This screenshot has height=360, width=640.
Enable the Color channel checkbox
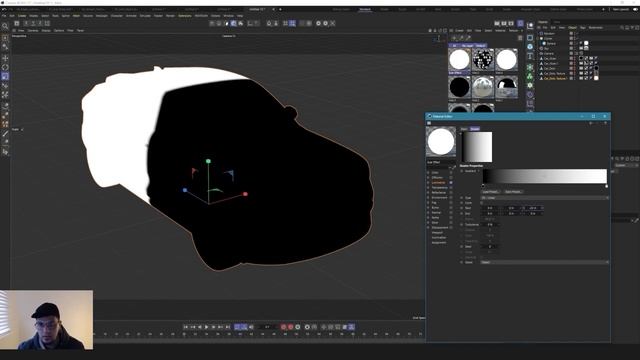[451, 173]
